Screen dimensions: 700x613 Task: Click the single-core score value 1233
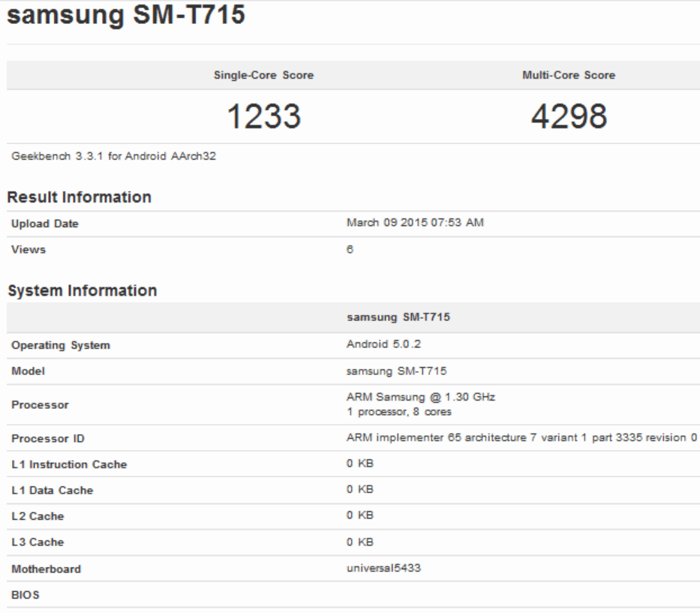click(264, 116)
